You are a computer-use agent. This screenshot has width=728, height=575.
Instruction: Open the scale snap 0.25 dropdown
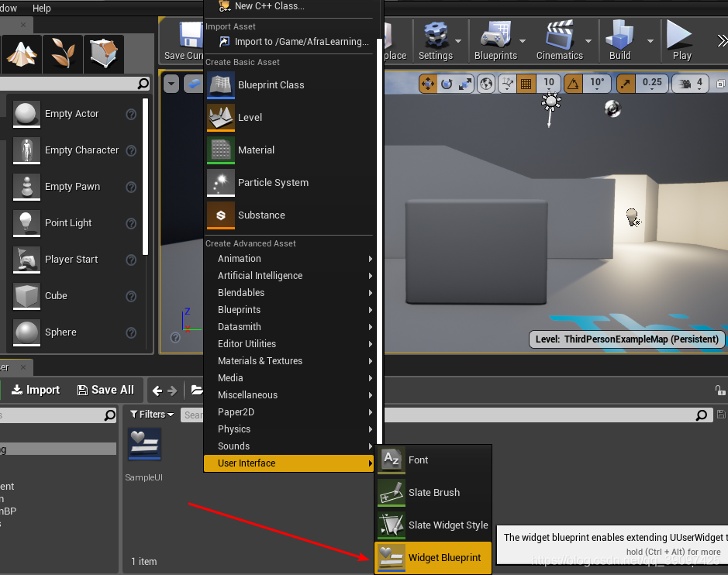coord(652,84)
